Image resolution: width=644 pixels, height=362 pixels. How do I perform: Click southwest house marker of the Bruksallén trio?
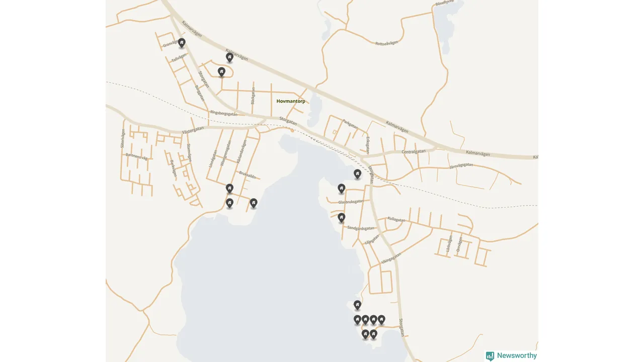pyautogui.click(x=229, y=203)
